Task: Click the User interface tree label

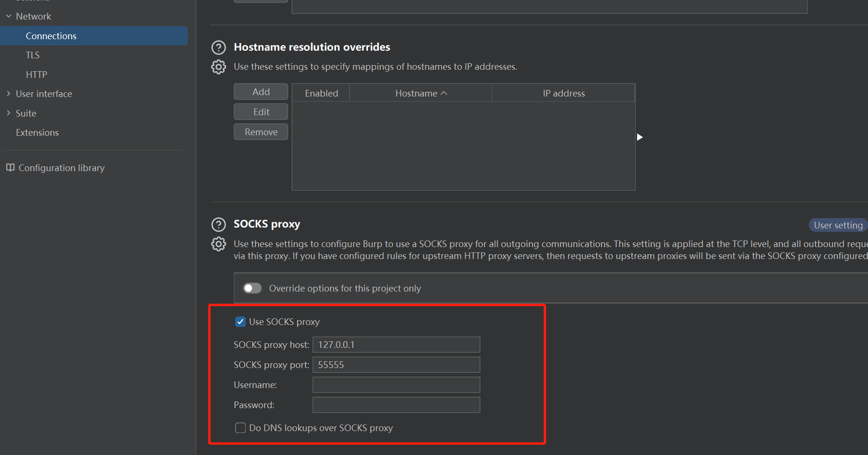Action: 44,94
